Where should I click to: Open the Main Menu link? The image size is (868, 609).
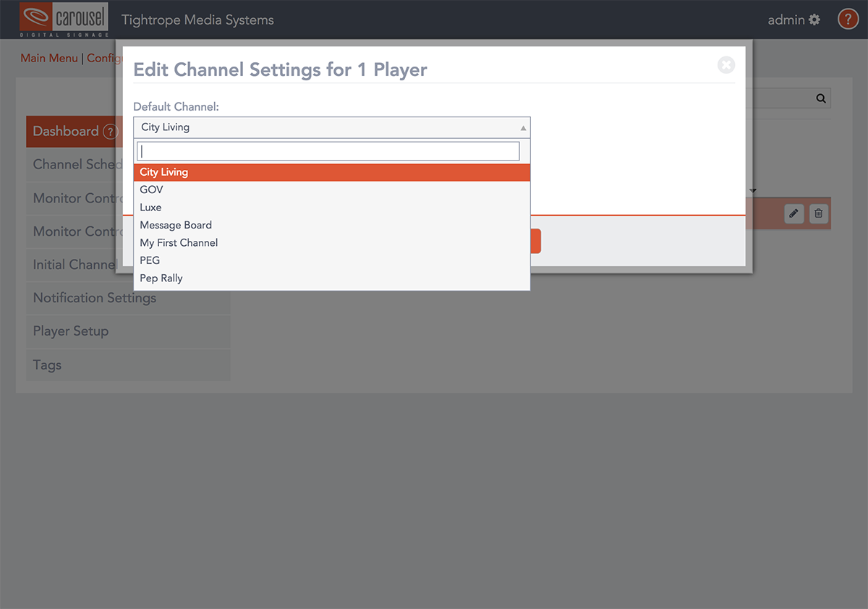coord(48,58)
